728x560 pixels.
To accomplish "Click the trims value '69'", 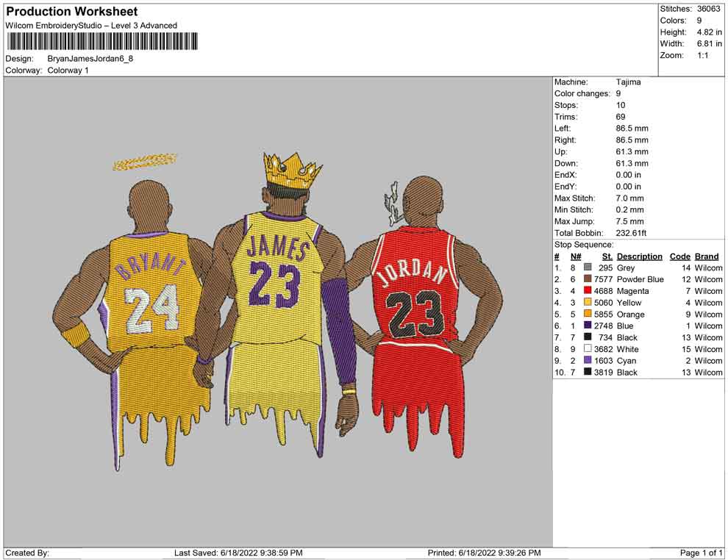I will click(621, 117).
